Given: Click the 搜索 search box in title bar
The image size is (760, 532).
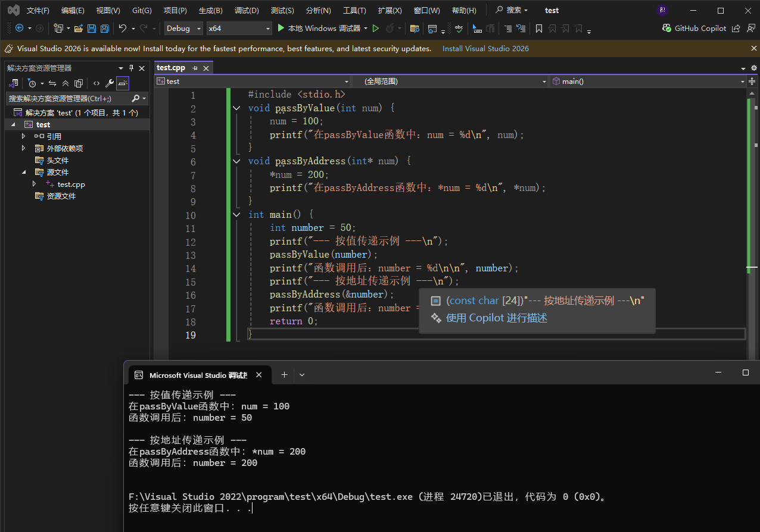Looking at the screenshot, I should (x=512, y=10).
